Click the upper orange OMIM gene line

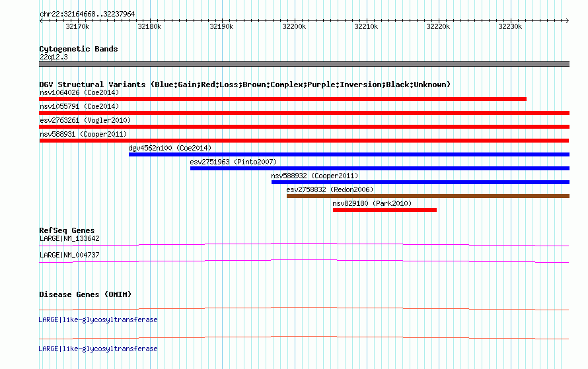tap(304, 309)
